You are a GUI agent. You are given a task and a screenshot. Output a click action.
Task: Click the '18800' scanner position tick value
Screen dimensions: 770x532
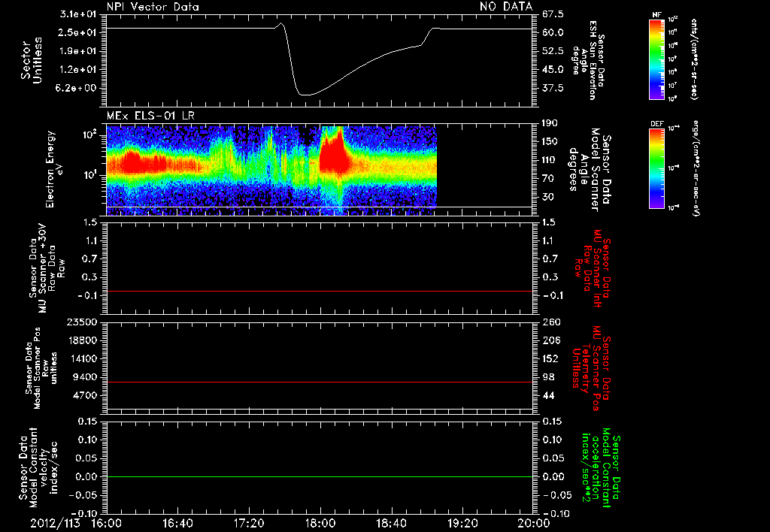(x=81, y=340)
